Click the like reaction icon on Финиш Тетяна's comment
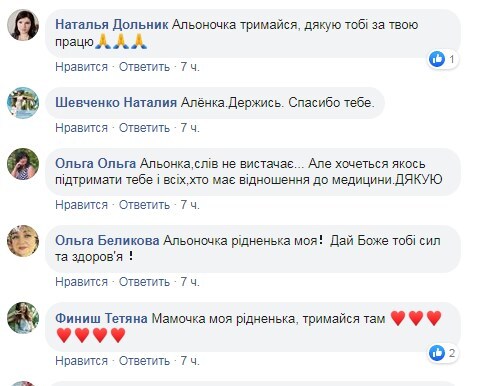 coord(437,353)
